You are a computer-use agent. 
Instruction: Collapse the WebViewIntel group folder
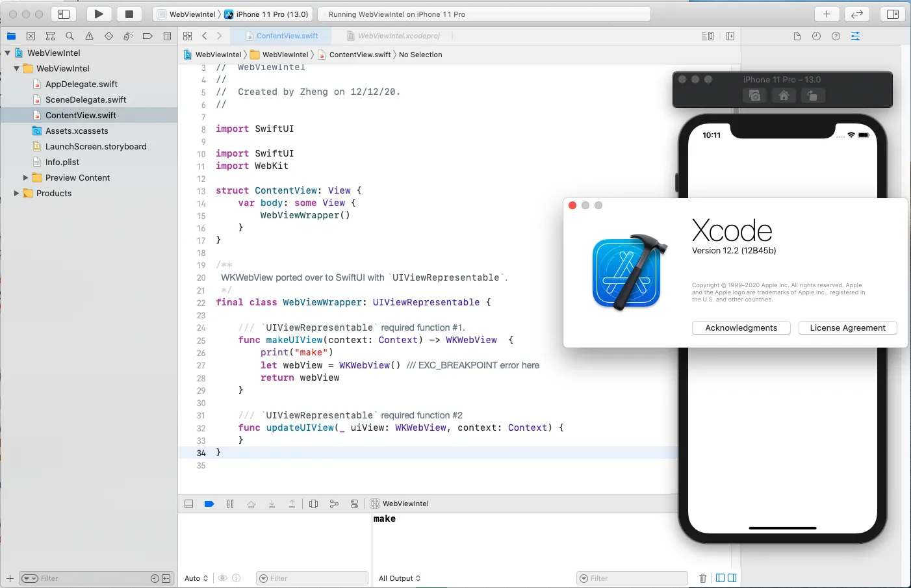pos(16,68)
